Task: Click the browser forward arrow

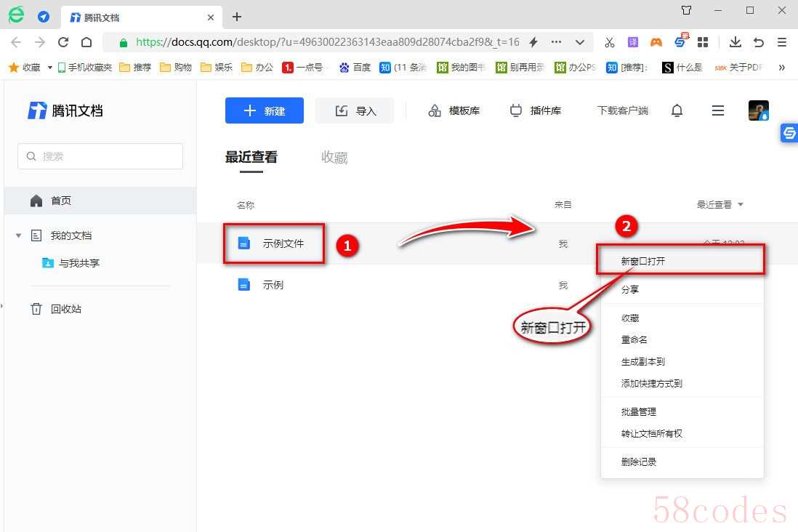Action: coord(40,42)
